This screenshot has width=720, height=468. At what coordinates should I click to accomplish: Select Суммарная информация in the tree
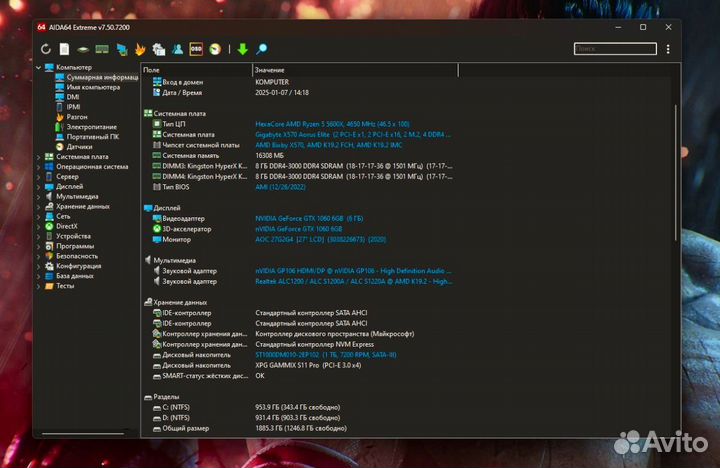coord(96,77)
